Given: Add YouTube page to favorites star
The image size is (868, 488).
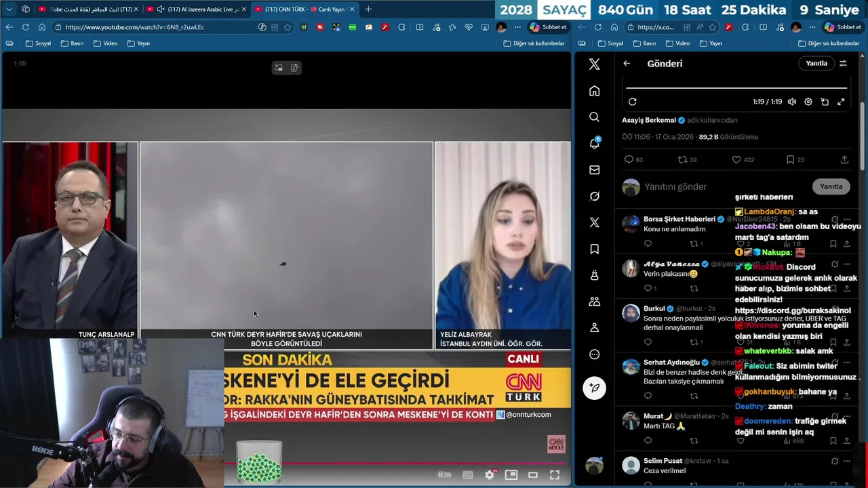Looking at the screenshot, I should [288, 27].
